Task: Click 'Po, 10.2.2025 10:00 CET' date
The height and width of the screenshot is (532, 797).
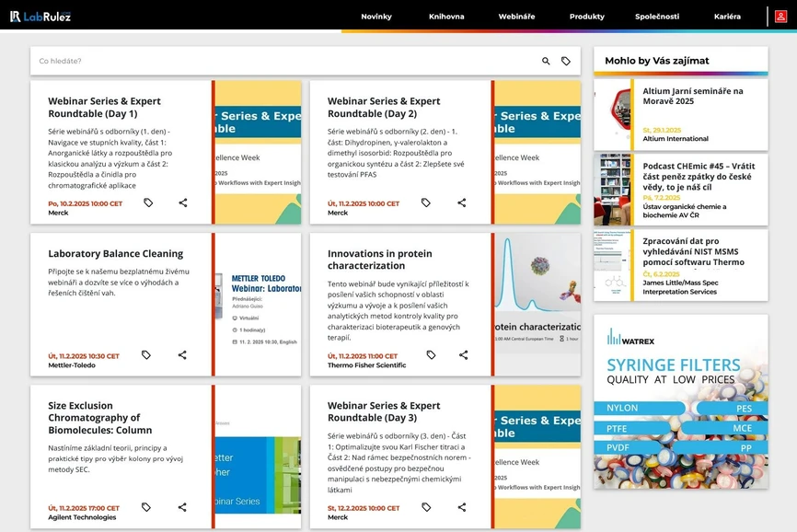Action: point(86,203)
